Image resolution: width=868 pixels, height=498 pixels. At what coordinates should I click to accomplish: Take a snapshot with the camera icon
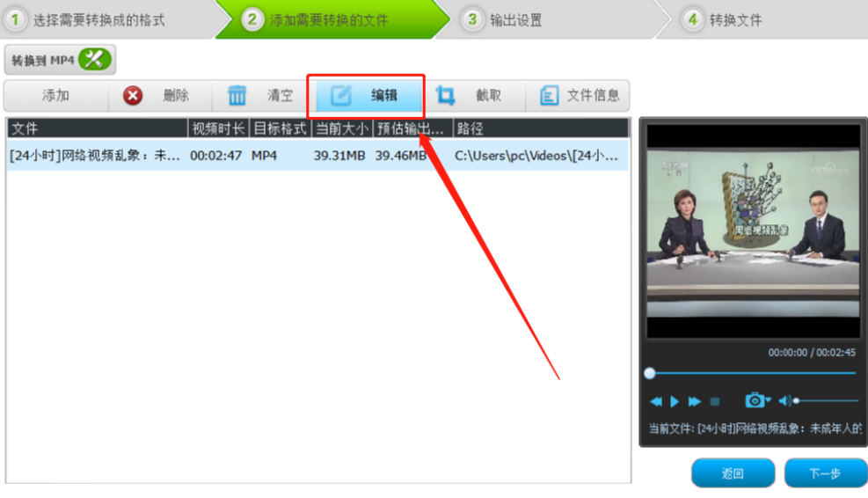coord(754,400)
